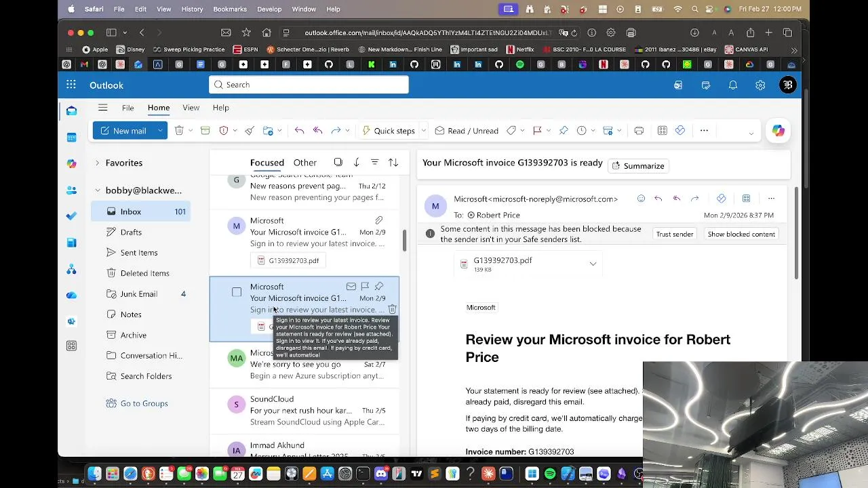Mark selected email row as unread envelope

(351, 287)
